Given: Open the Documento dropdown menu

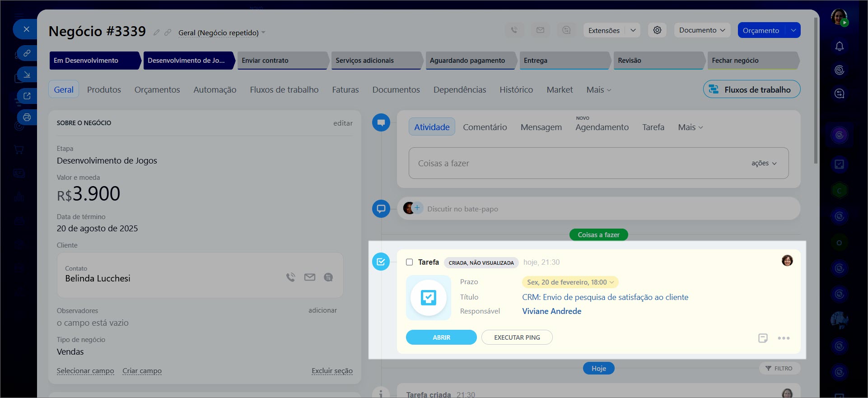Looking at the screenshot, I should pos(702,30).
